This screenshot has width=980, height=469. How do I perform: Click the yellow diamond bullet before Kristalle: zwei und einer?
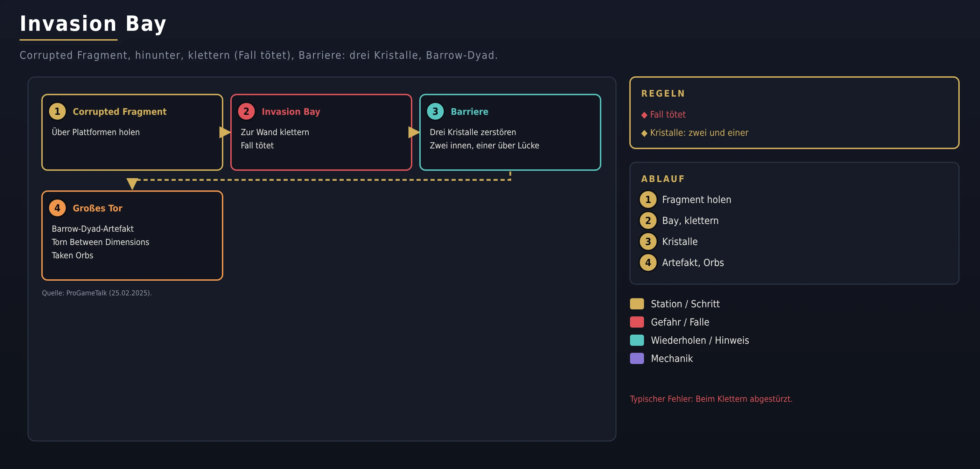pyautogui.click(x=644, y=133)
